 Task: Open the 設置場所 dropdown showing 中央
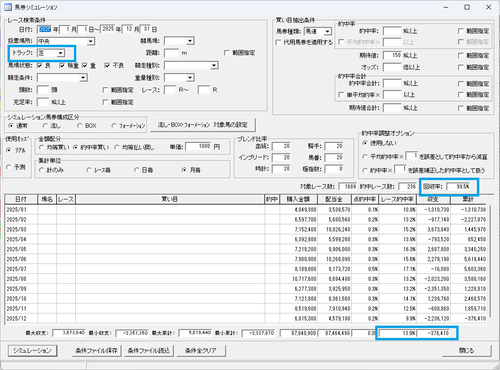click(x=91, y=41)
